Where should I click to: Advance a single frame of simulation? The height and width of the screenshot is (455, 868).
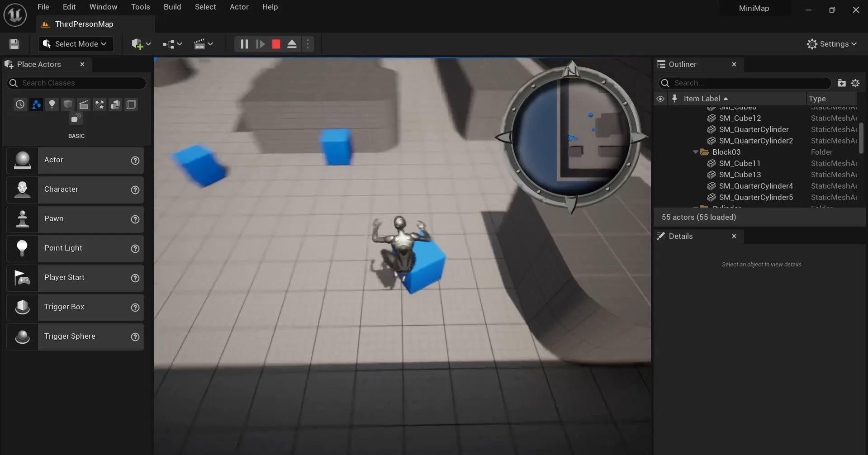click(x=260, y=44)
